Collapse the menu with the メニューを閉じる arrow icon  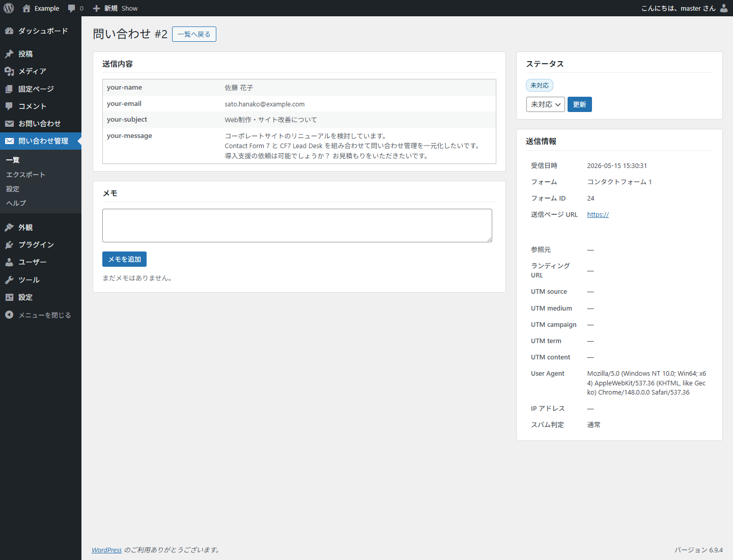point(9,315)
